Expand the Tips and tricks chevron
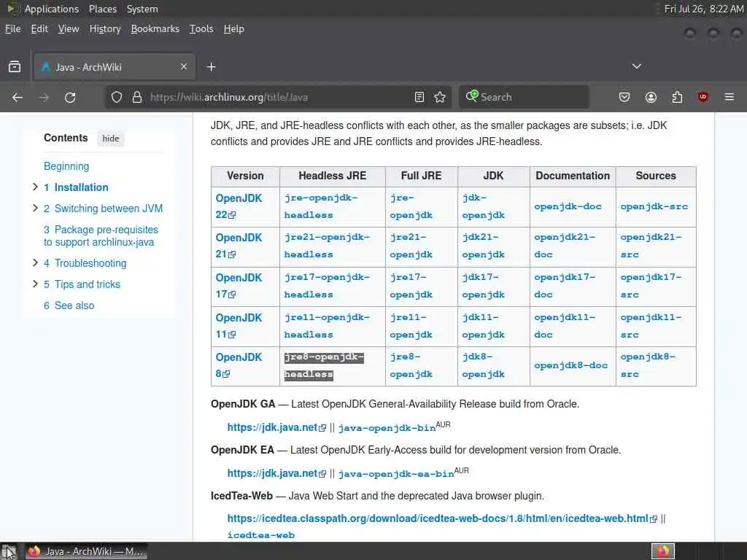Viewport: 747px width, 560px height. (x=35, y=284)
